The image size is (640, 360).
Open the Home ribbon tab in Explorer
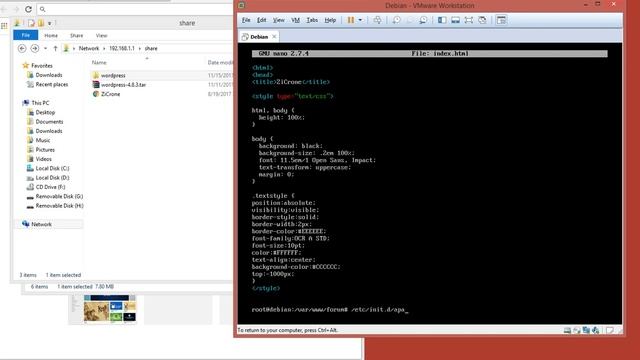tap(51, 36)
